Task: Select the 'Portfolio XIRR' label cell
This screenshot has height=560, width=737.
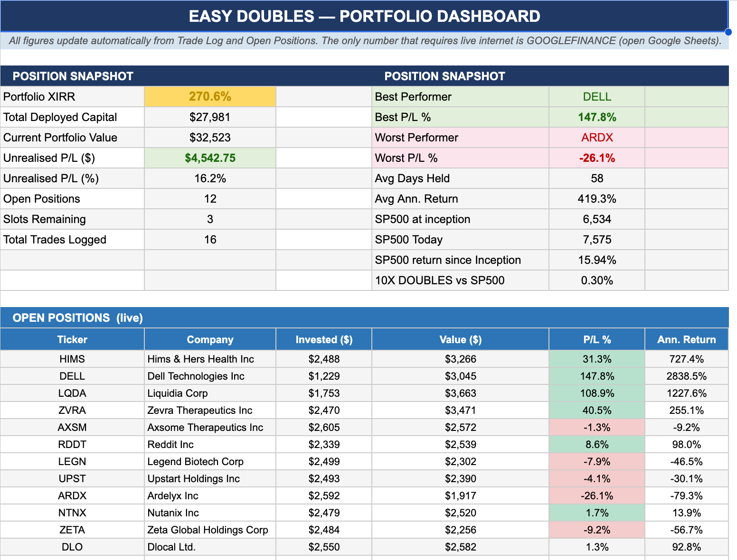Action: 72,97
